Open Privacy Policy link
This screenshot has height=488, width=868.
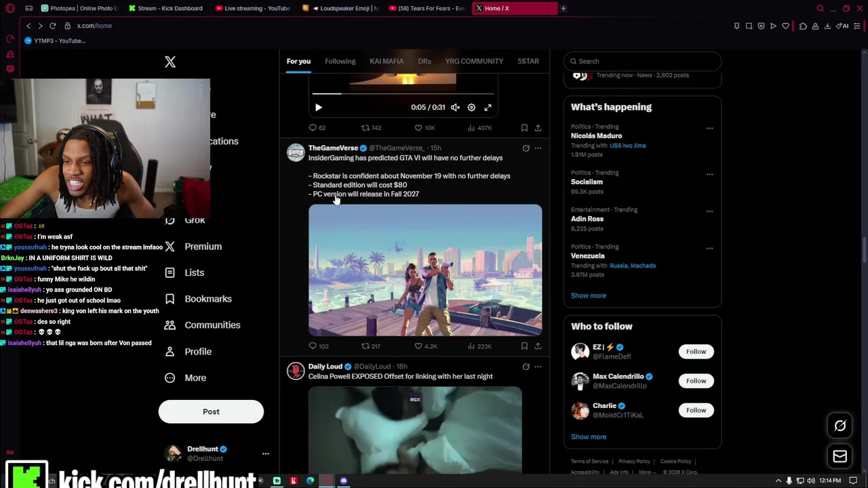[x=634, y=462]
